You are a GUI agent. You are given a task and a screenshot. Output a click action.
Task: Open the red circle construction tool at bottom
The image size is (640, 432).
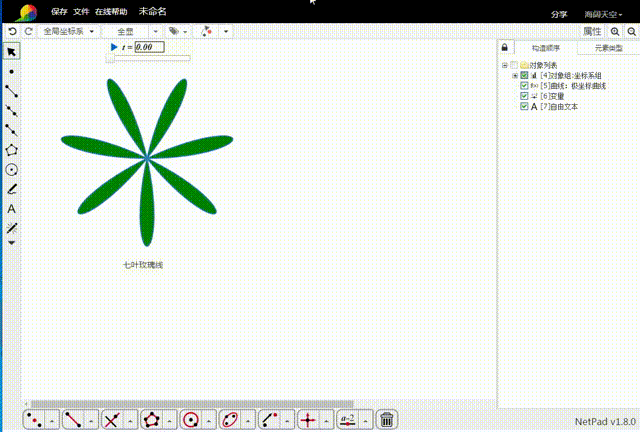point(191,419)
